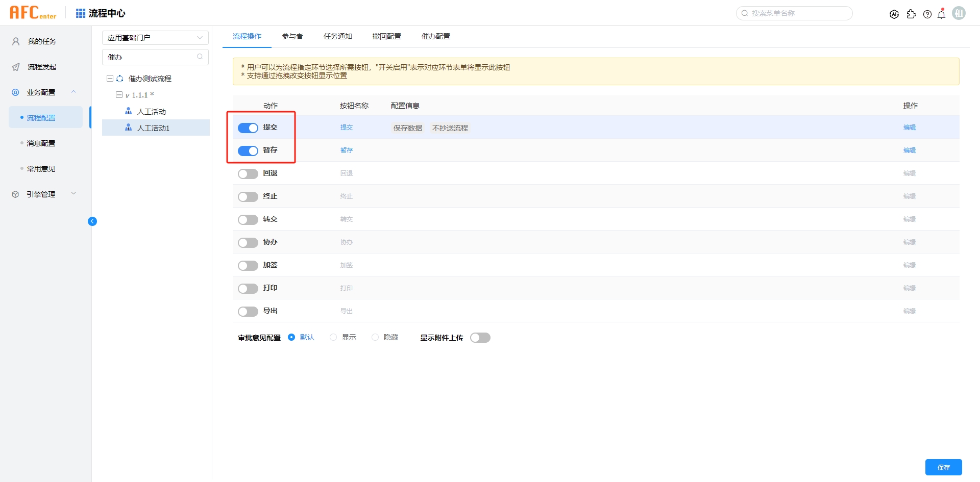
Task: Collapse the 催办测试流程 tree node
Action: (x=110, y=79)
